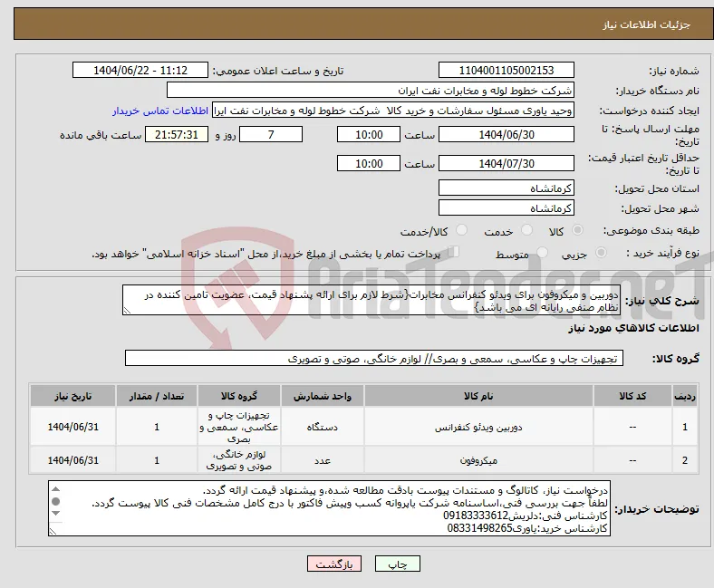
Task: Click the ردیف column header
Action: click(684, 396)
